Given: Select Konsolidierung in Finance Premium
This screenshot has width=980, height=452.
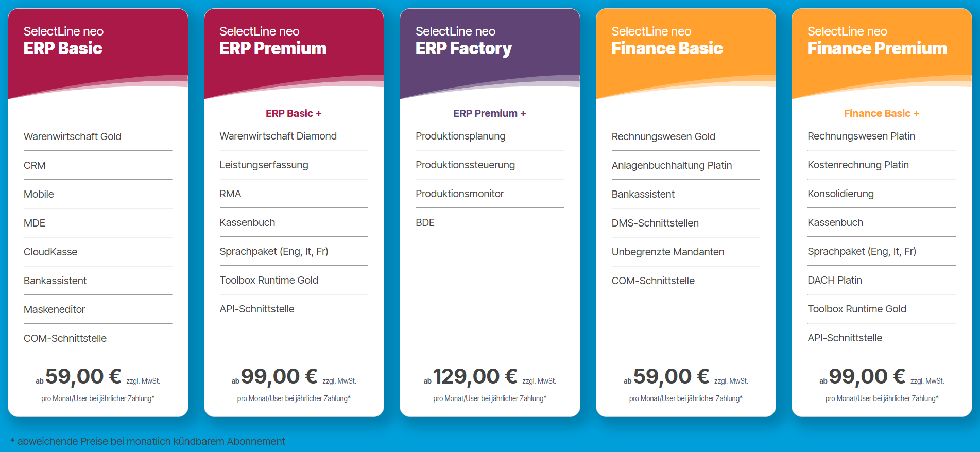Looking at the screenshot, I should pyautogui.click(x=840, y=194).
